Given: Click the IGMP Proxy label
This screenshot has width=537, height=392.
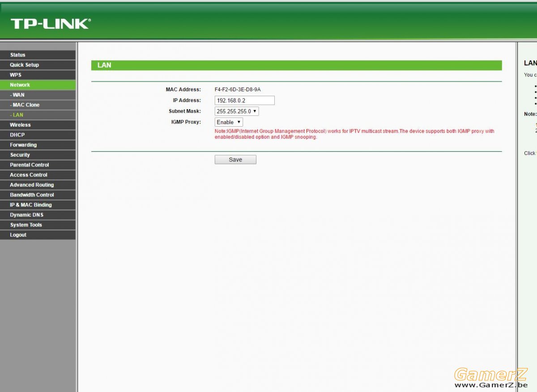Looking at the screenshot, I should 186,122.
